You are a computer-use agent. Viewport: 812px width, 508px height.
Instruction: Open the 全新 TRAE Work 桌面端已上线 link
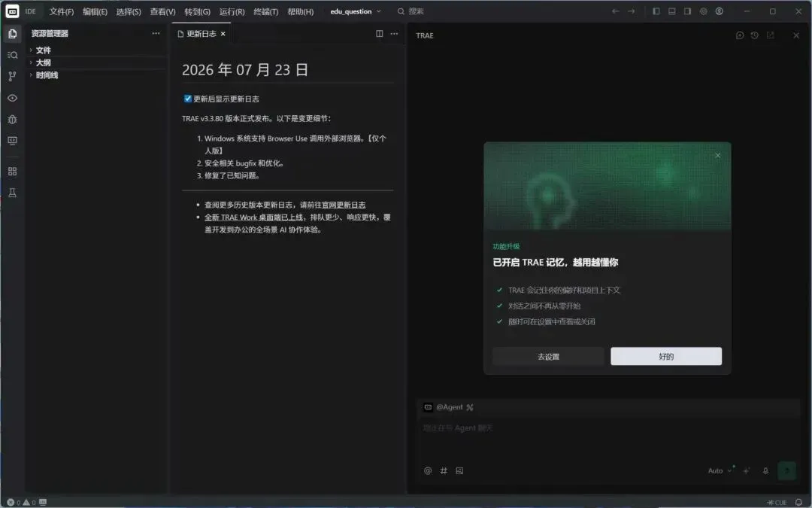(x=254, y=217)
